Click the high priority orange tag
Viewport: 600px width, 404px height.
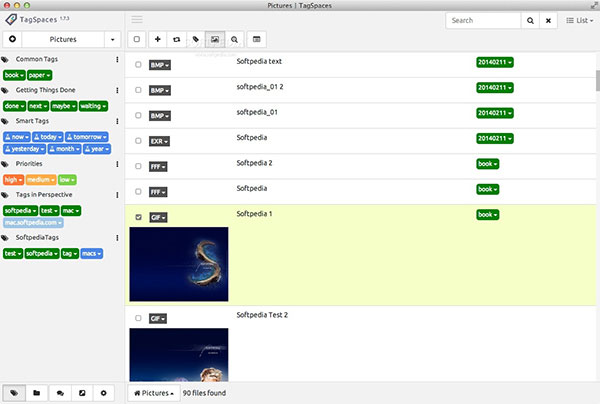tap(13, 179)
